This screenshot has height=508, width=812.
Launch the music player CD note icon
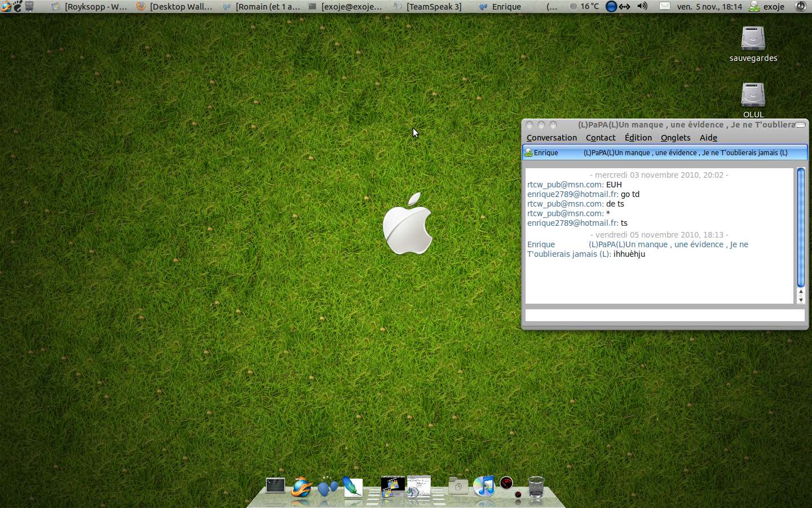[484, 486]
